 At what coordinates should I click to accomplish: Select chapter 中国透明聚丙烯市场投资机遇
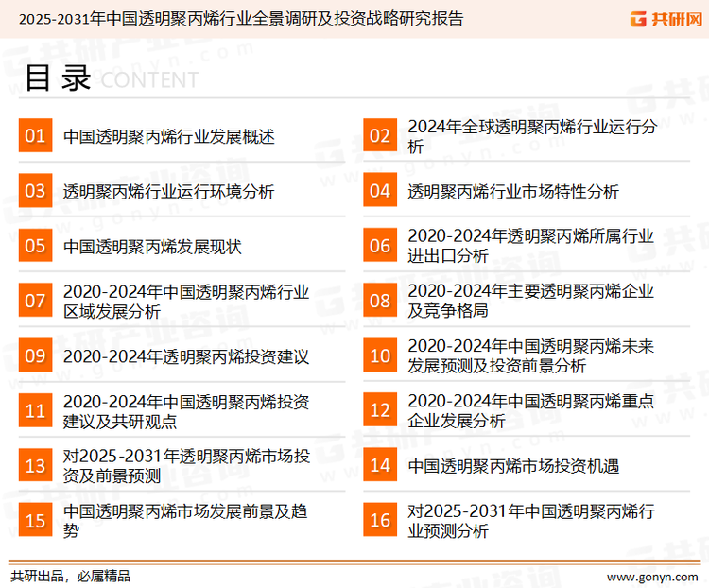(x=513, y=466)
